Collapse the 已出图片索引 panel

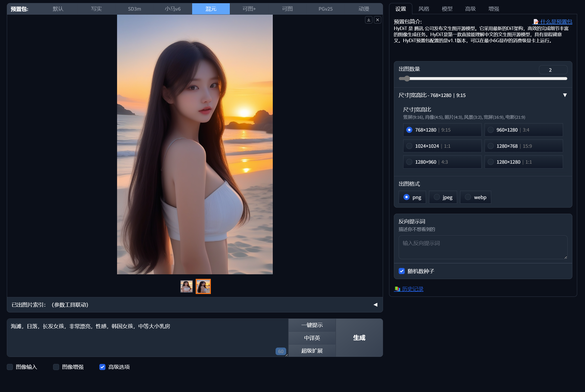pyautogui.click(x=375, y=305)
